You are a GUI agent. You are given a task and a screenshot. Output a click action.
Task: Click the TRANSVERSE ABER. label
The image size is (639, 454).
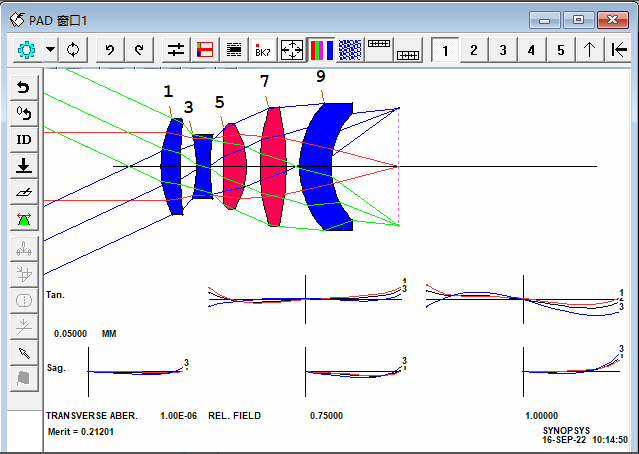coord(92,416)
